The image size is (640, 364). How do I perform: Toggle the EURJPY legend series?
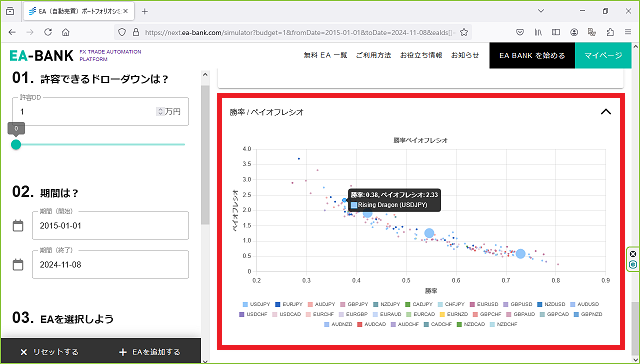(289, 304)
